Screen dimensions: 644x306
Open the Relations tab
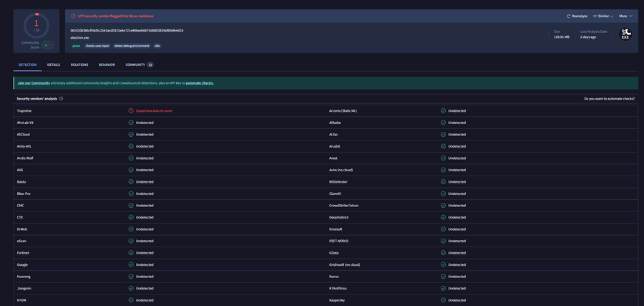coord(79,64)
